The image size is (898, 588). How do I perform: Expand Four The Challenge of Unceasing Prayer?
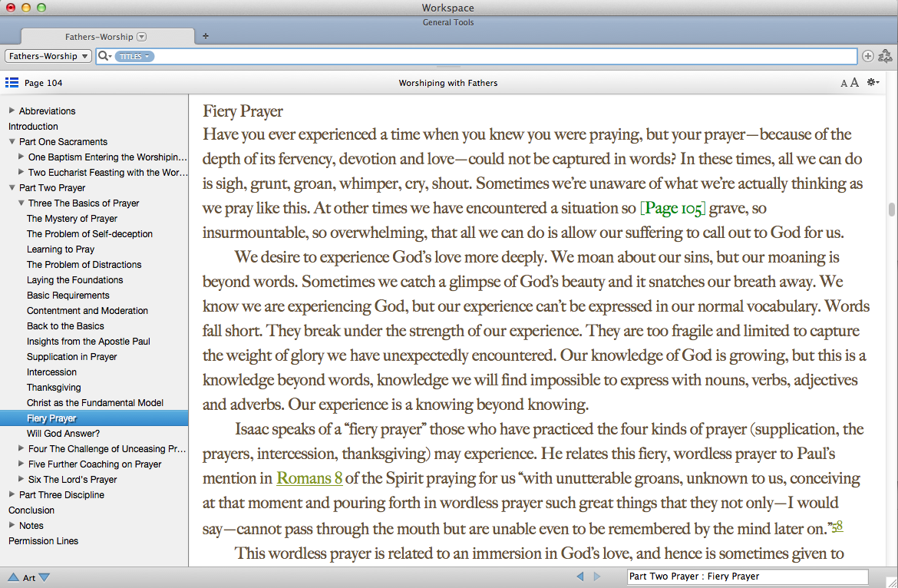click(x=21, y=448)
